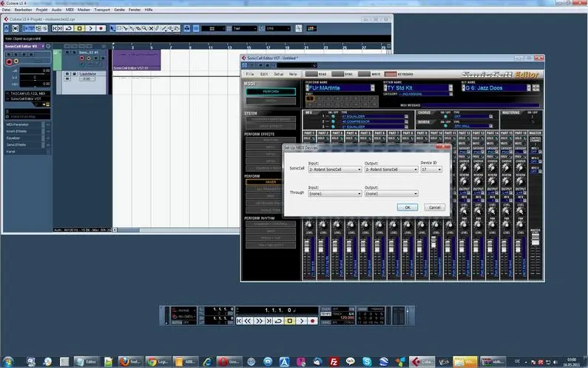This screenshot has width=588, height=368.
Task: Click the perform name field FUr:MArtinte
Action: pyautogui.click(x=339, y=88)
